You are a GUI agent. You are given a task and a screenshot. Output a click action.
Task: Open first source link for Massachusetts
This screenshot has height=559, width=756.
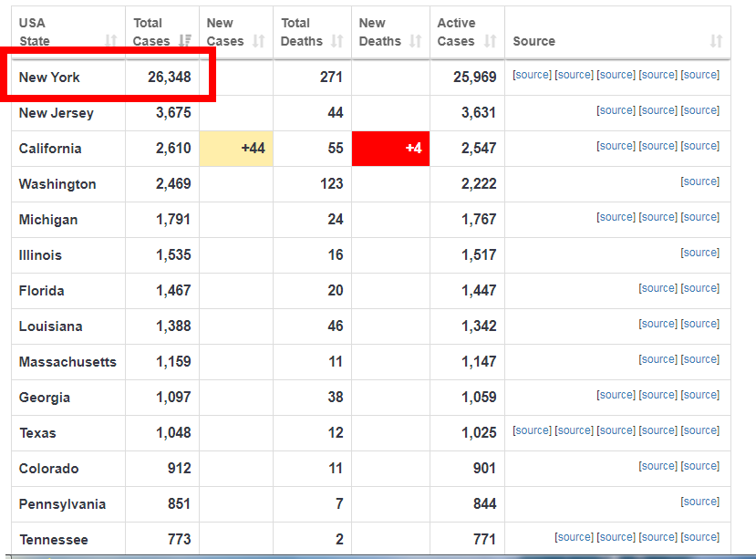[658, 359]
